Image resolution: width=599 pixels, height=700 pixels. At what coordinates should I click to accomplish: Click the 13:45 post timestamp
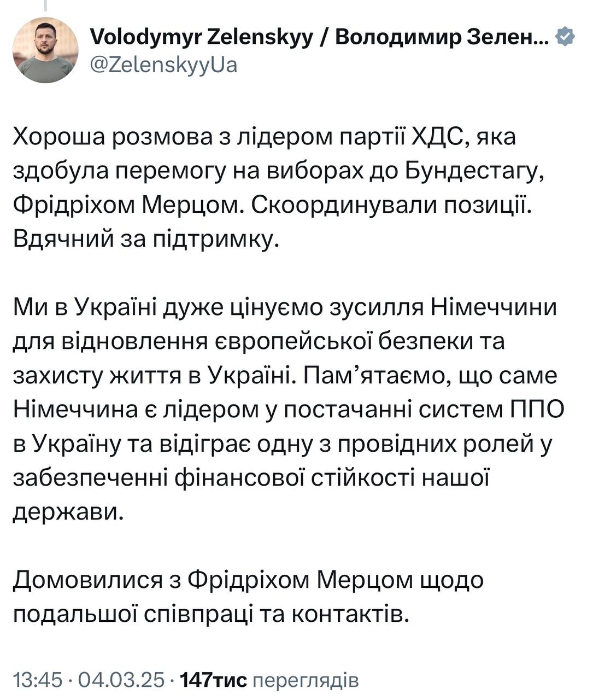(x=38, y=680)
